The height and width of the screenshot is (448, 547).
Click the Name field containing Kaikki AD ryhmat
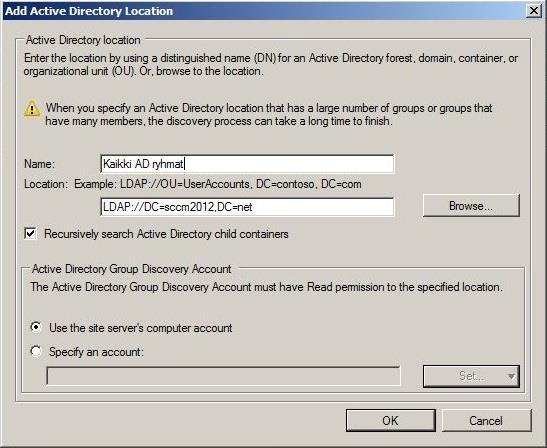coord(247,164)
